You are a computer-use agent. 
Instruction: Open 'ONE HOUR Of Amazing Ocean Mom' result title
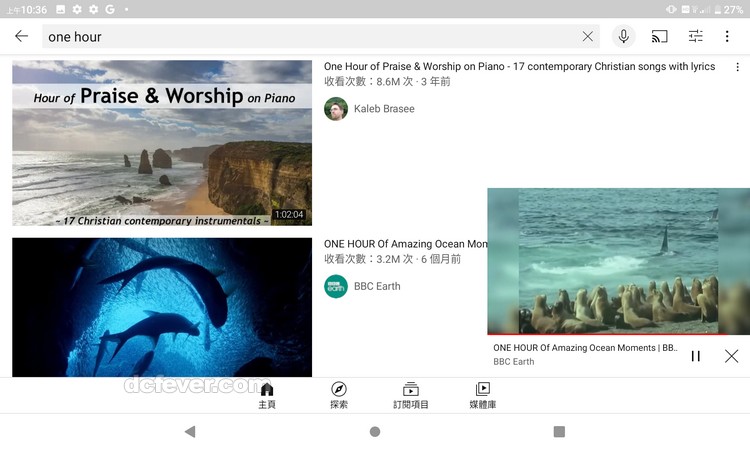pos(406,244)
